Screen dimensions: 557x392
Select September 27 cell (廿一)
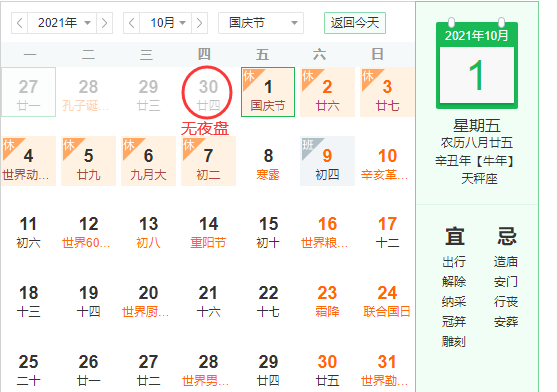(x=28, y=92)
